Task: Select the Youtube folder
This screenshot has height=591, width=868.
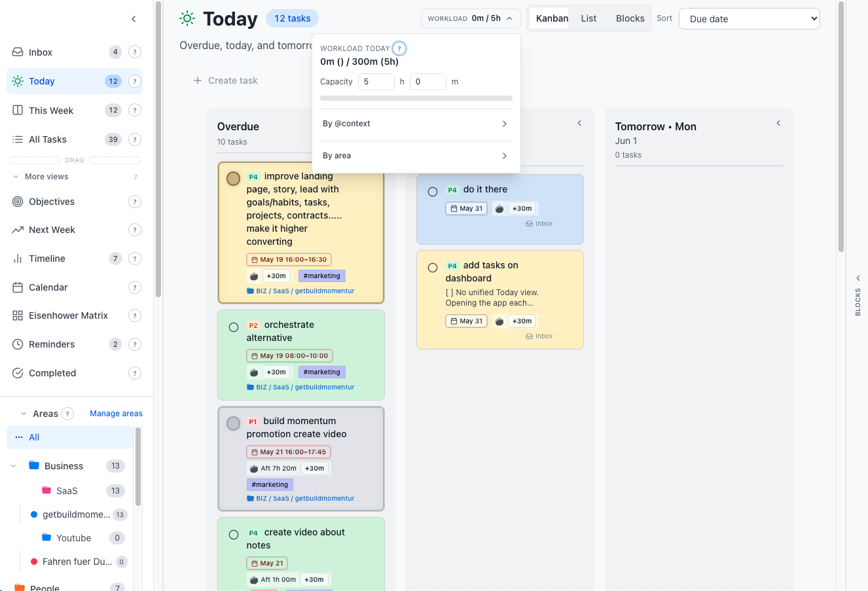Action: tap(73, 538)
